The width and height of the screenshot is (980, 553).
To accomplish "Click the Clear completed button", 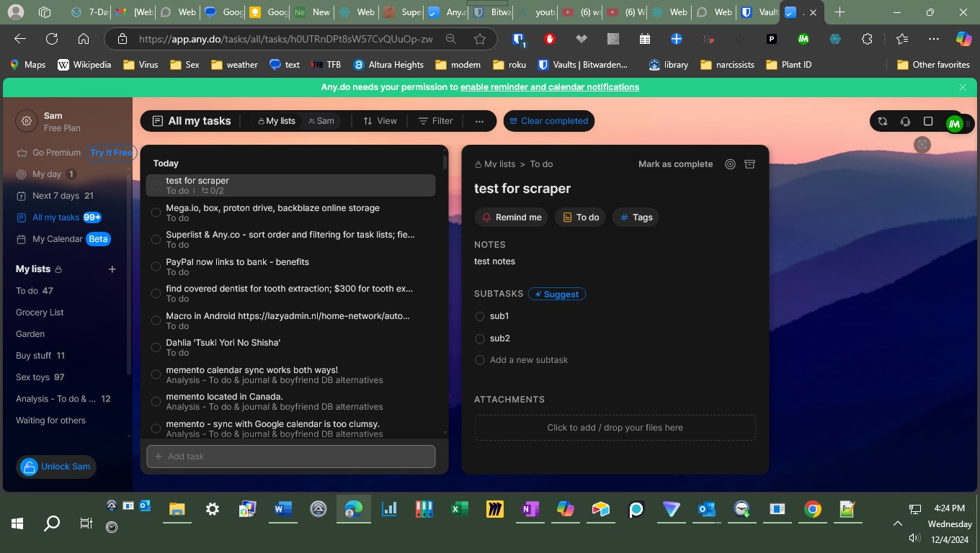I will coord(548,121).
